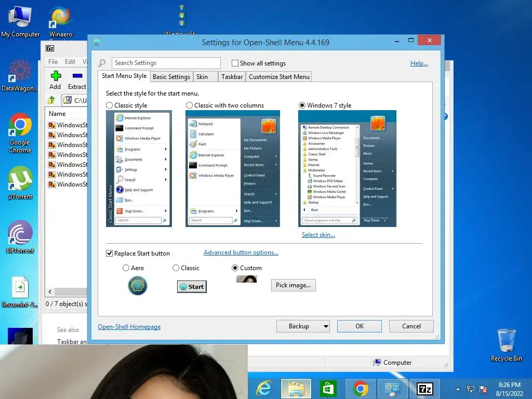Click custom start button image preview
Viewport: 532px width, 399px height.
click(x=247, y=279)
